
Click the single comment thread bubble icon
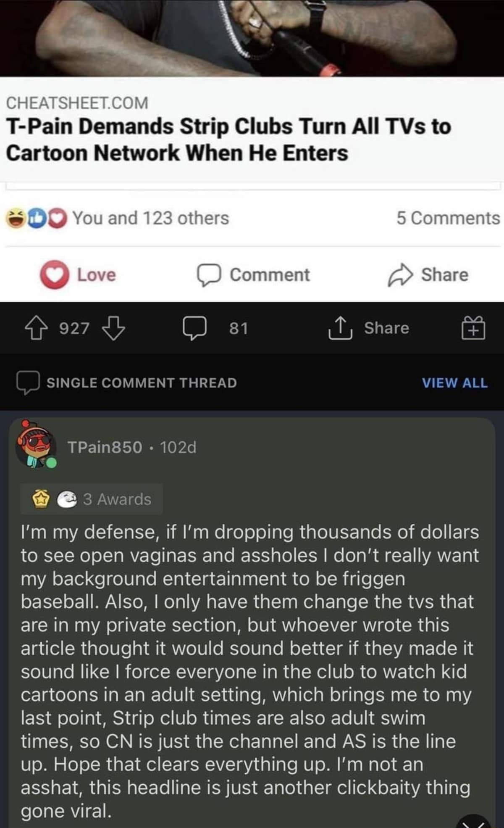pos(28,382)
